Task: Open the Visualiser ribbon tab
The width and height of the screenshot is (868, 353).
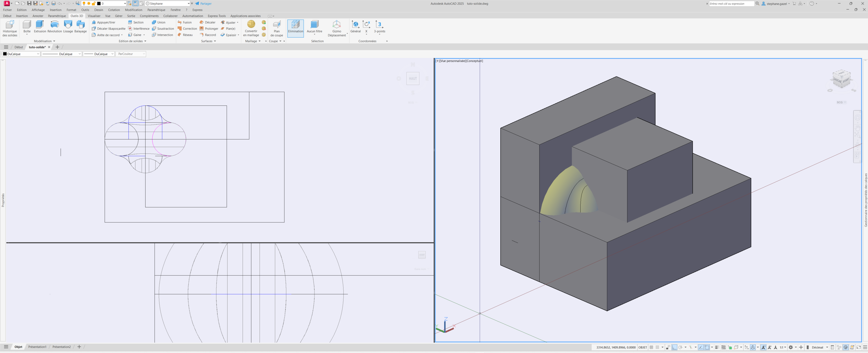Action: pos(94,16)
